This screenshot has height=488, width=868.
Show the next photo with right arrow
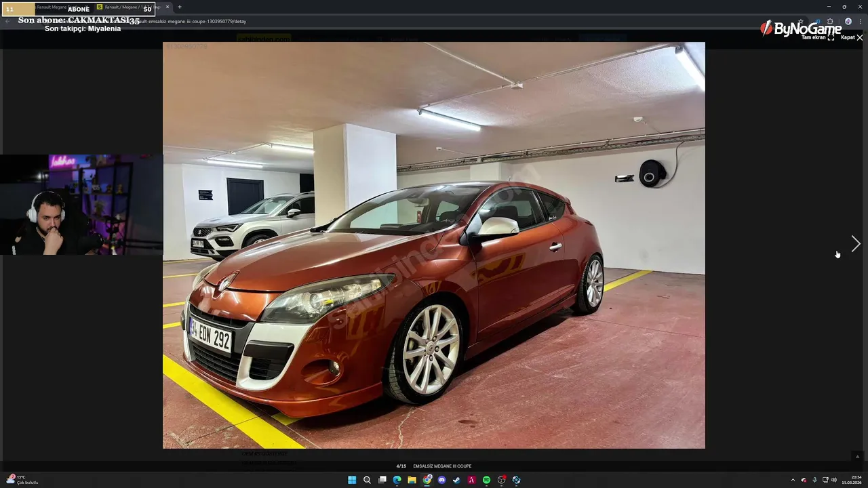point(856,244)
